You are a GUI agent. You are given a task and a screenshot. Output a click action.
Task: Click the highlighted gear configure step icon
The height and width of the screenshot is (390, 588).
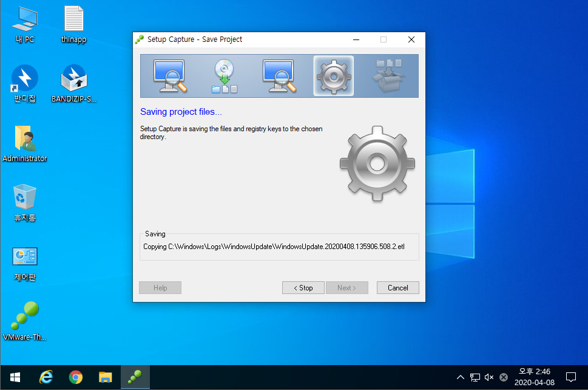[333, 76]
